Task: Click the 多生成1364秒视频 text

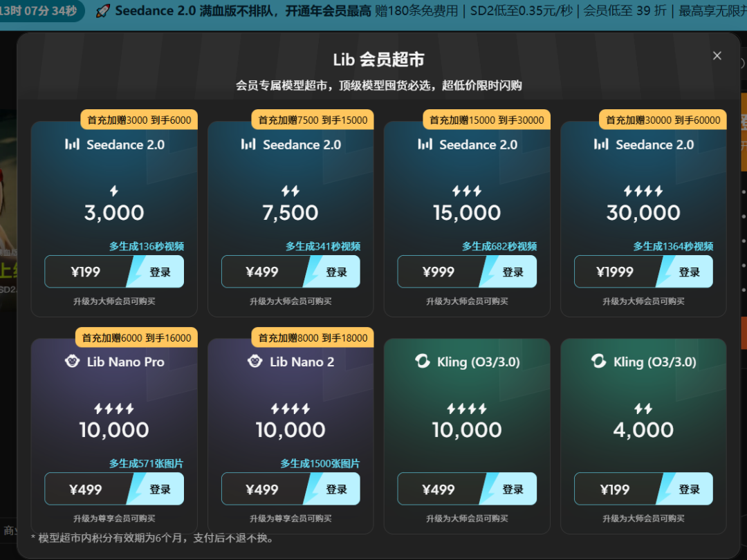Action: (673, 246)
